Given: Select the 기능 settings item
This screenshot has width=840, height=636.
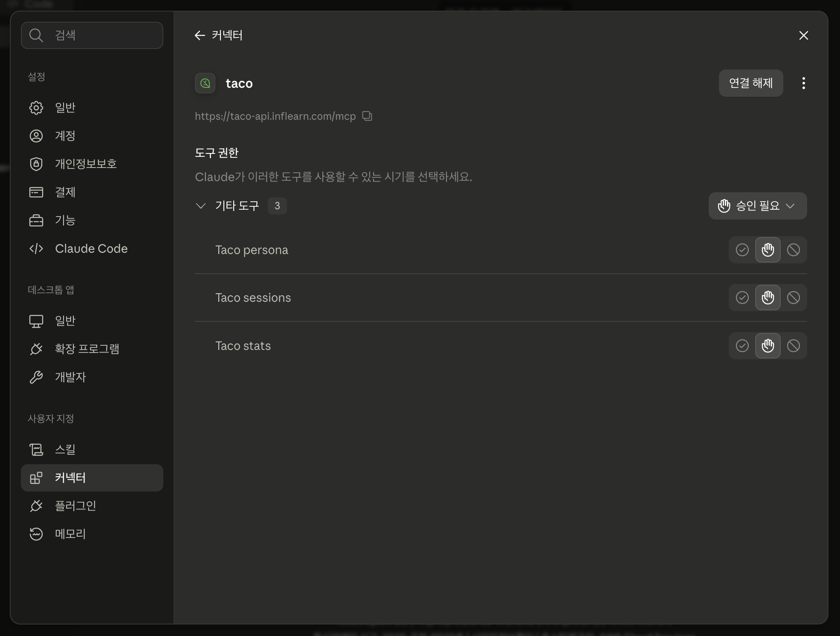Looking at the screenshot, I should [92, 220].
